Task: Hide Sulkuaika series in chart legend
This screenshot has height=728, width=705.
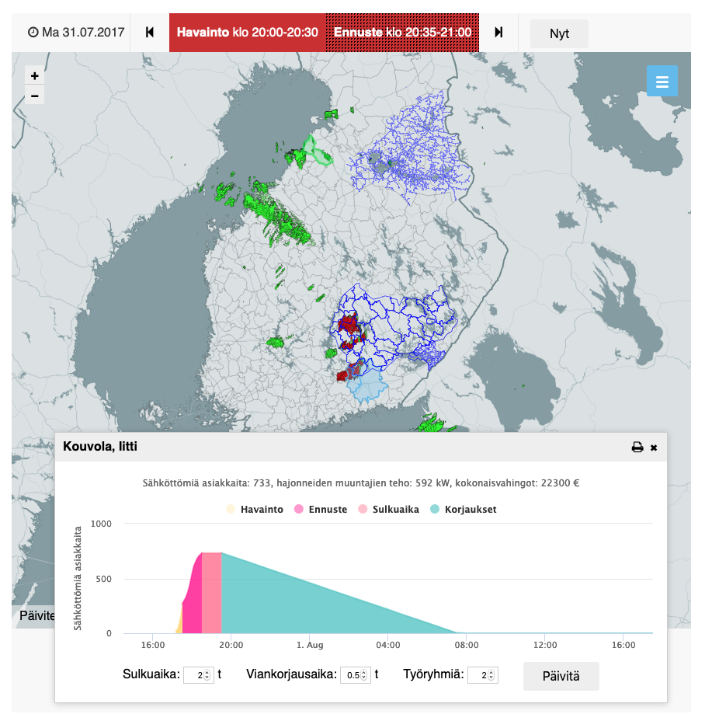Action: point(388,510)
